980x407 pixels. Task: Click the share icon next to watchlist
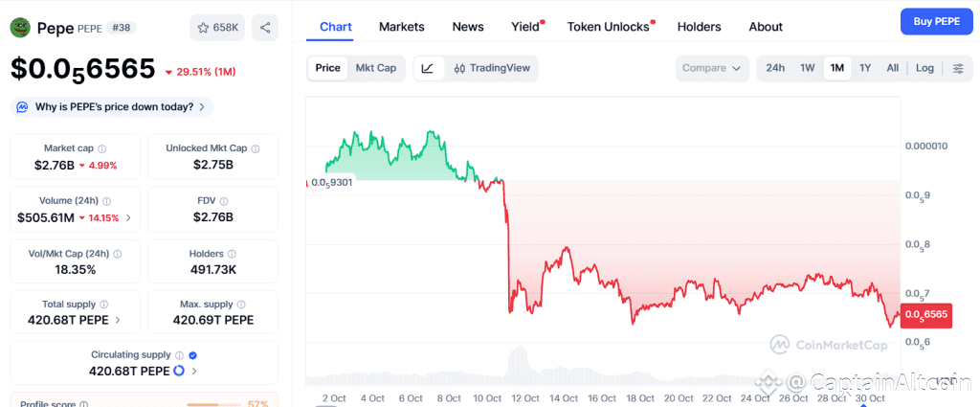point(265,28)
